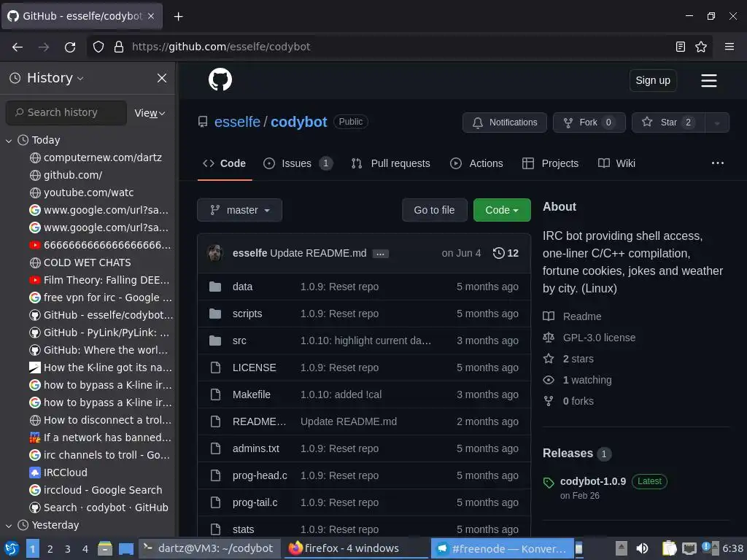Open the green Code dropdown button

502,210
